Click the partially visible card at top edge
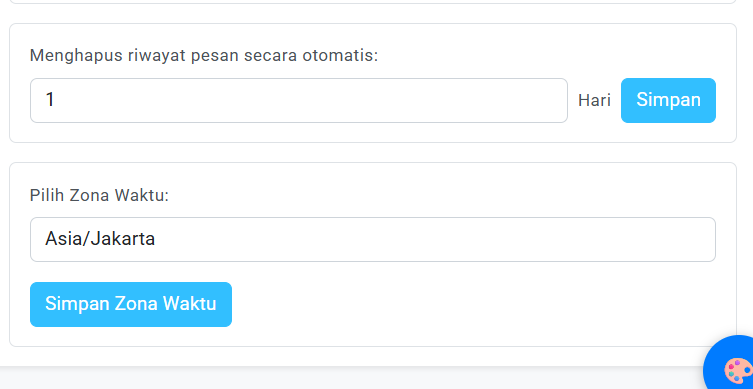This screenshot has width=753, height=389. coord(373,2)
